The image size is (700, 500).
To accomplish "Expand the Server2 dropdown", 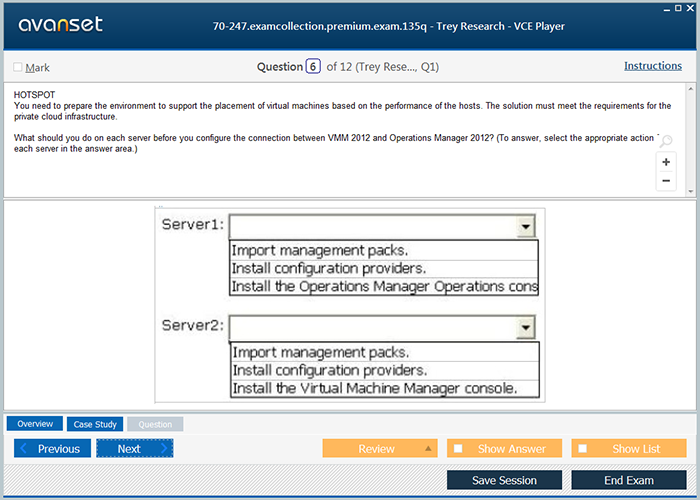I will (x=525, y=328).
